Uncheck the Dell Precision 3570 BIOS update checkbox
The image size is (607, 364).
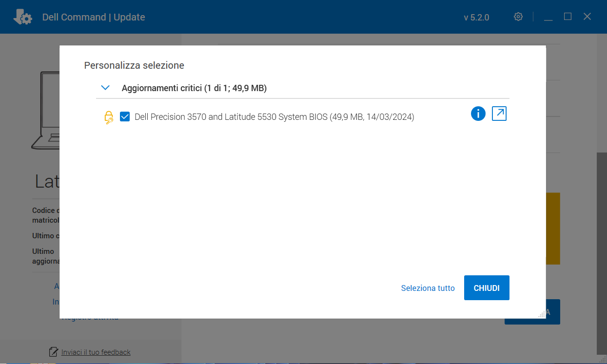[125, 117]
